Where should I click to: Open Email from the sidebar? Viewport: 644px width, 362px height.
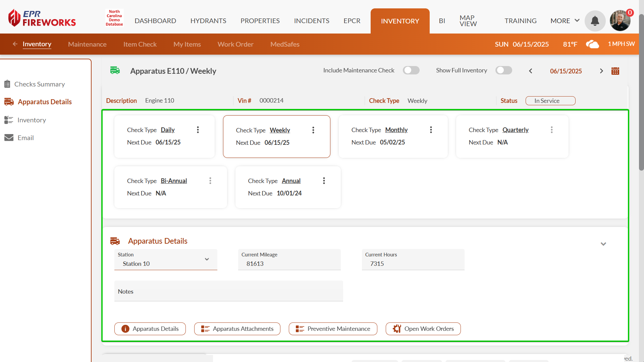[x=25, y=138]
